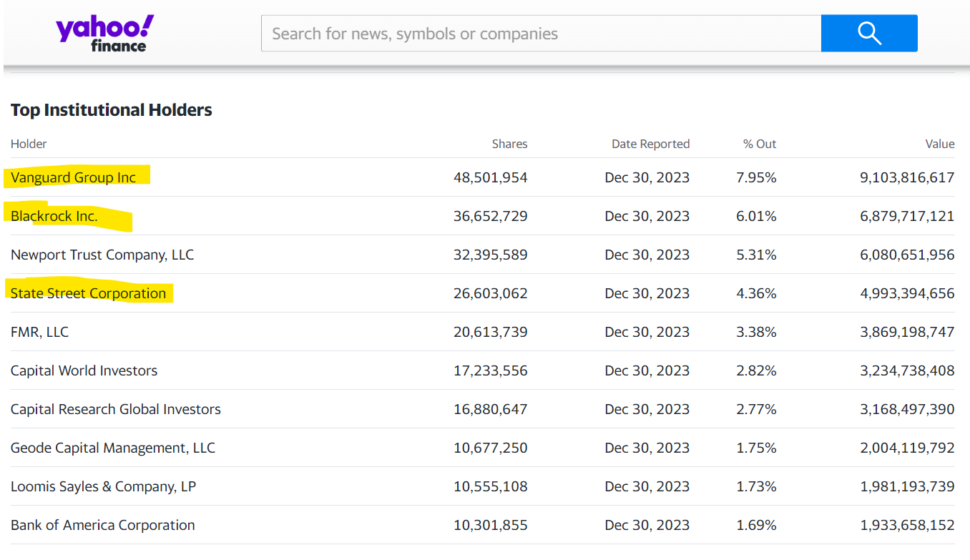This screenshot has width=970, height=560.
Task: Click the Value column header
Action: click(940, 144)
